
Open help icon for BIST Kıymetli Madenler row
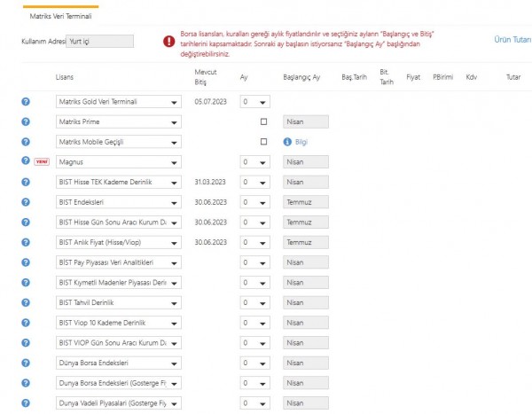click(26, 282)
